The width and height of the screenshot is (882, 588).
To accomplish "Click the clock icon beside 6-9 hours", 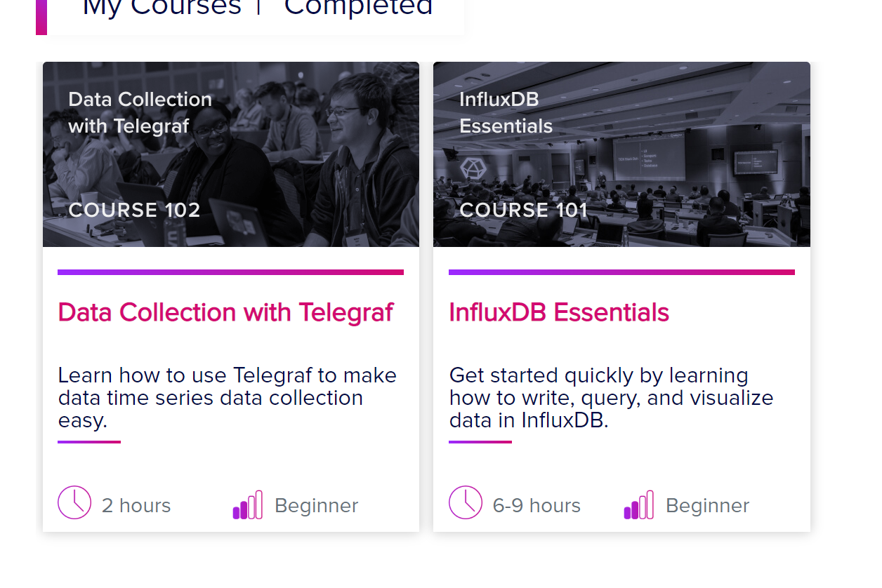I will click(x=466, y=502).
